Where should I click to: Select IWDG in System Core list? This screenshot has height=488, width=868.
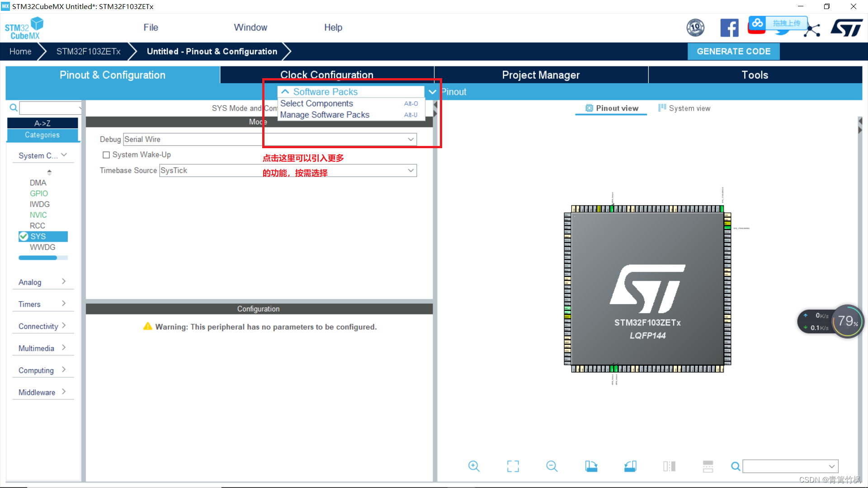click(x=40, y=204)
